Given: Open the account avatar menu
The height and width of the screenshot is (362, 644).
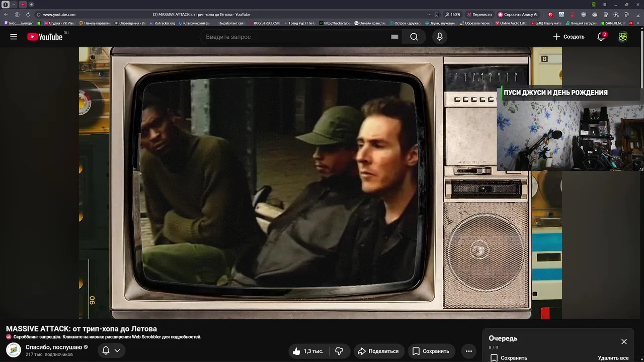Looking at the screenshot, I should pyautogui.click(x=623, y=37).
